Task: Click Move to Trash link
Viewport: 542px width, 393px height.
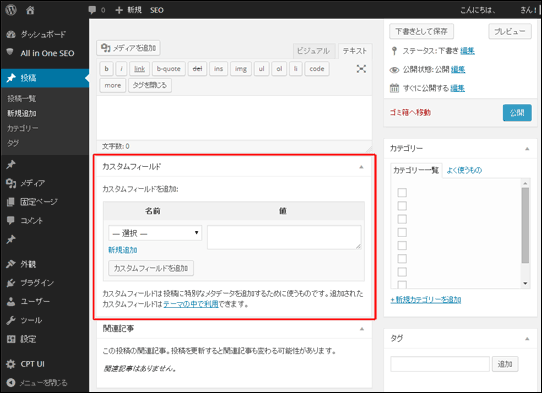Action: (x=410, y=112)
